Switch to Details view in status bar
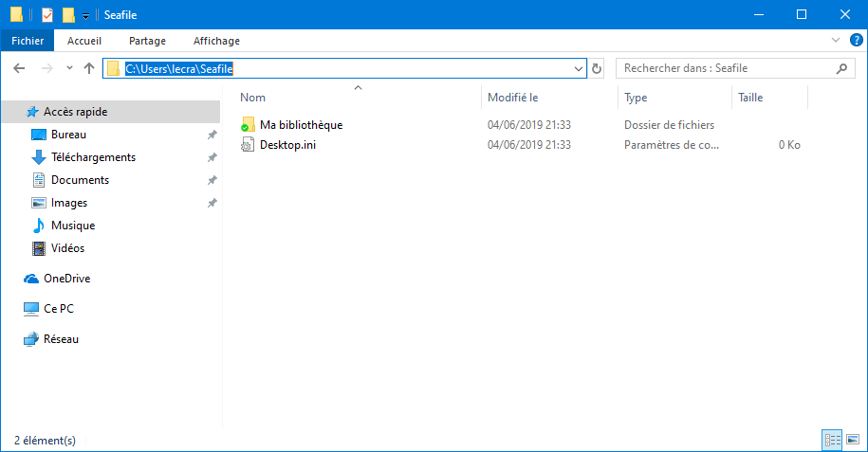This screenshot has width=868, height=452. [x=832, y=440]
